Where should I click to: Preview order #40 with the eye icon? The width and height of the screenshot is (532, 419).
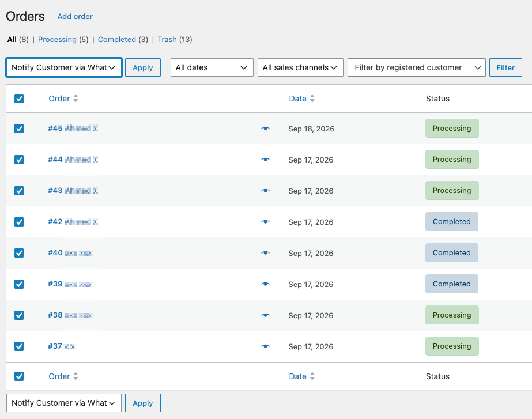point(265,253)
